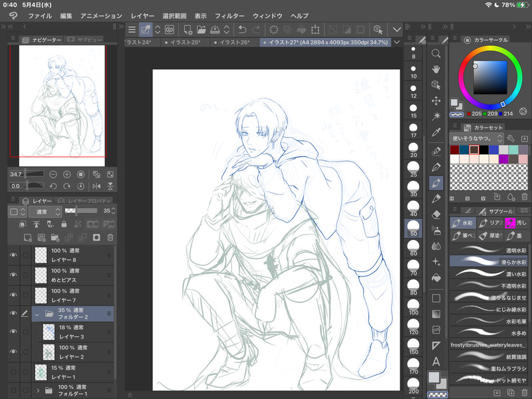The height and width of the screenshot is (399, 532).
Task: Show レイヤー 1 by toggling its visibility
Action: click(x=13, y=371)
